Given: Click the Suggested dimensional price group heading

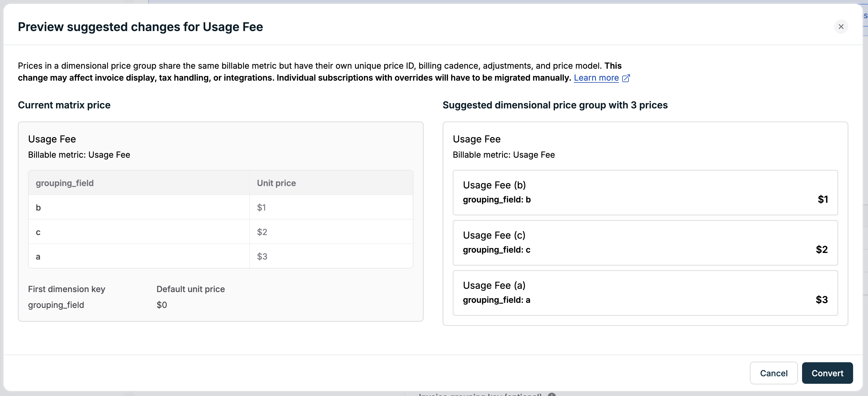Looking at the screenshot, I should tap(555, 105).
